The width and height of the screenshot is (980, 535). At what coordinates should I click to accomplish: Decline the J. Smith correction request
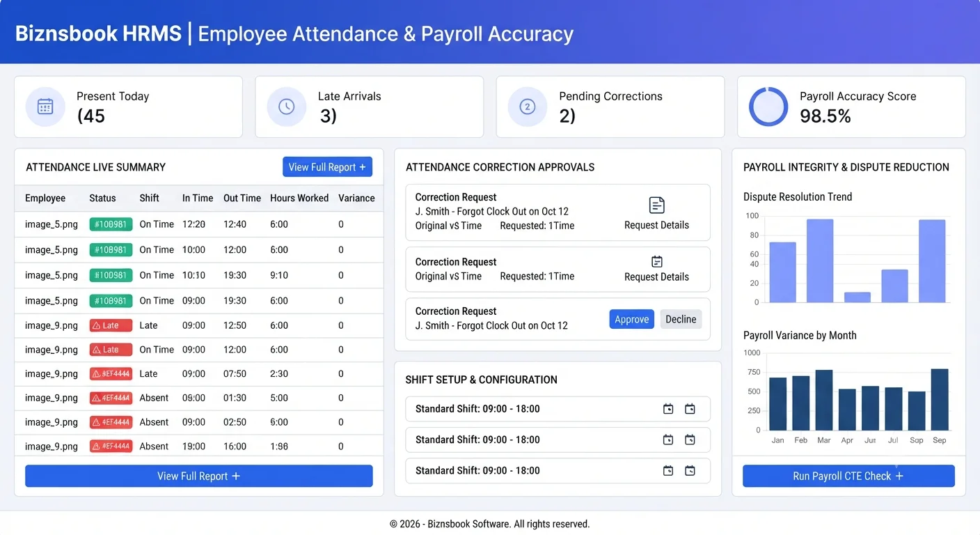click(x=681, y=319)
